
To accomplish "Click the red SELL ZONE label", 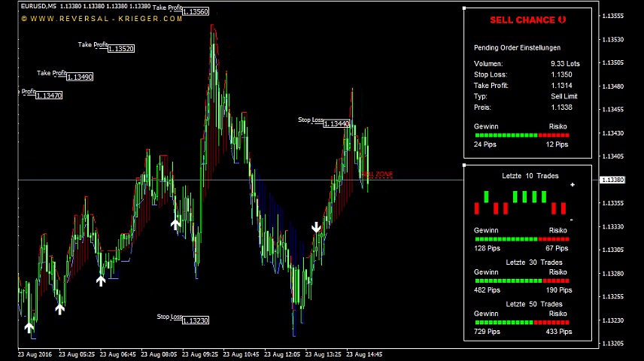I will 378,174.
